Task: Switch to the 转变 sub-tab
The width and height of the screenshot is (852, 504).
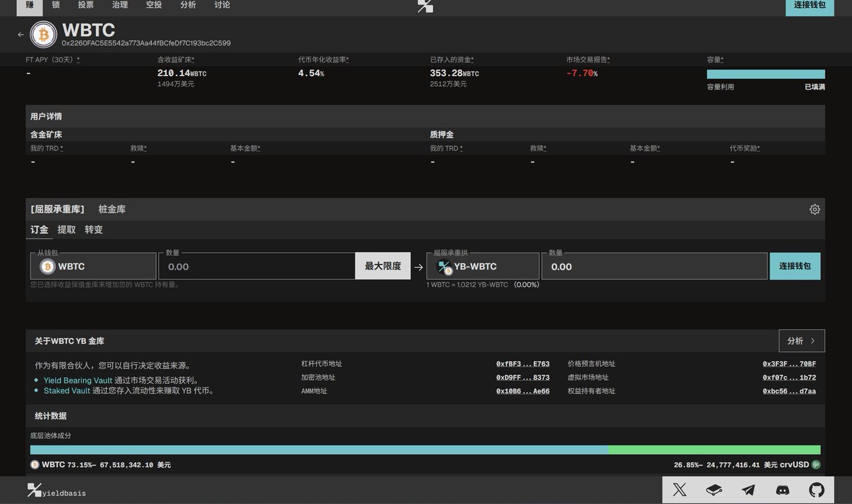Action: coord(94,230)
